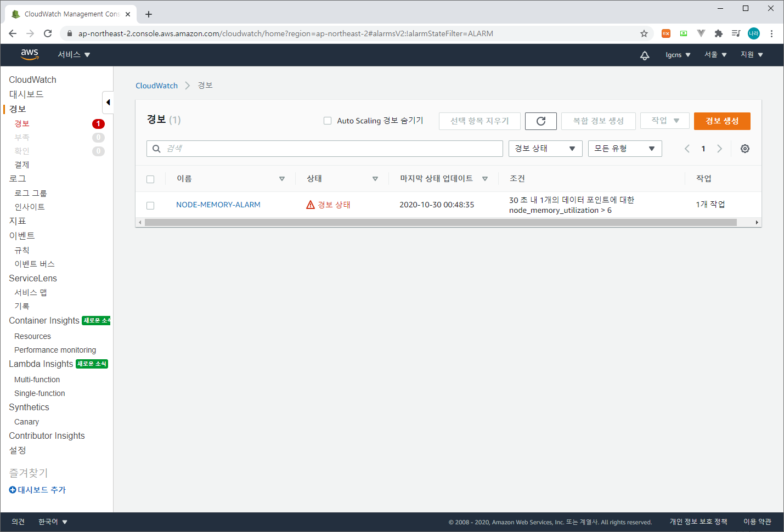Open Canary under Synthetics
Screen dimensions: 784x532
(x=26, y=422)
